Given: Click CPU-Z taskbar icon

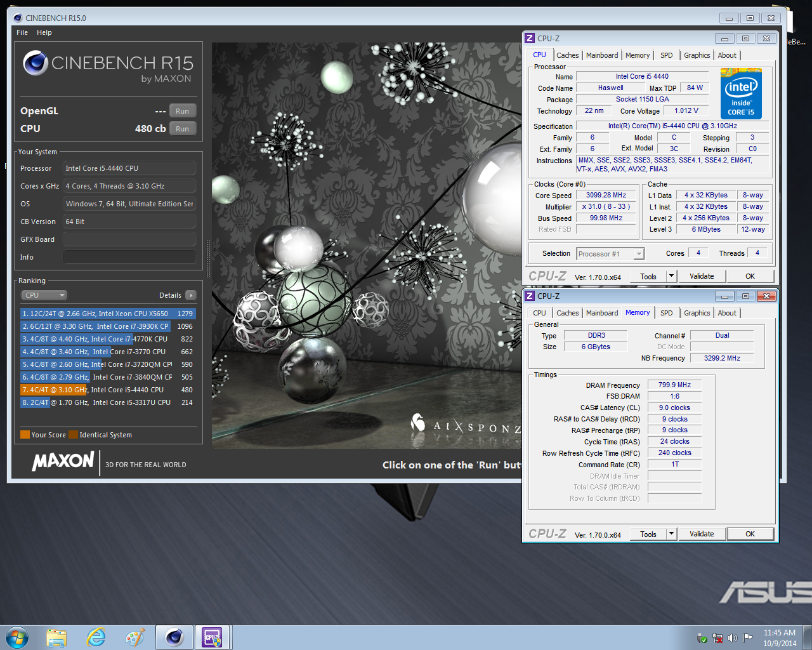Looking at the screenshot, I should (x=212, y=637).
